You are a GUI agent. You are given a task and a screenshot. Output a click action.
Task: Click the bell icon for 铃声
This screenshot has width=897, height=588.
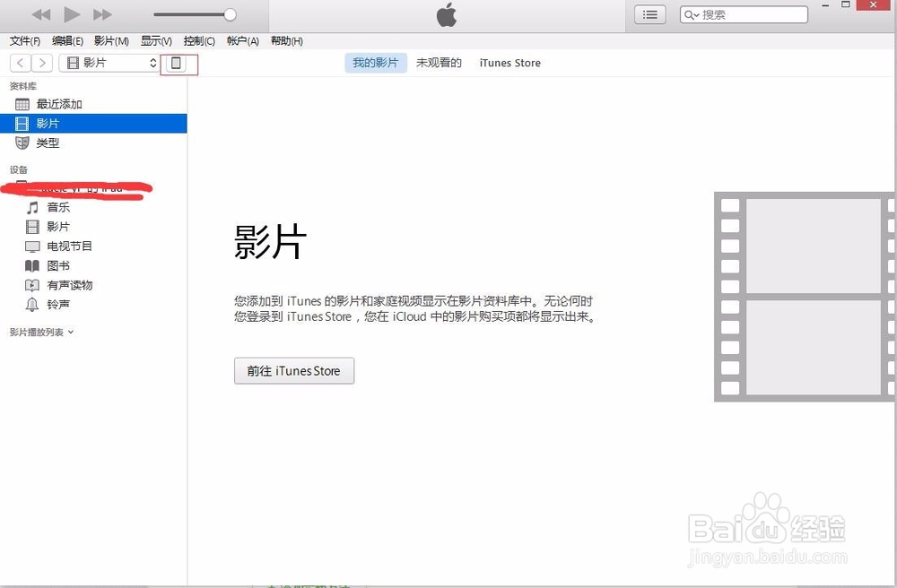coord(32,305)
